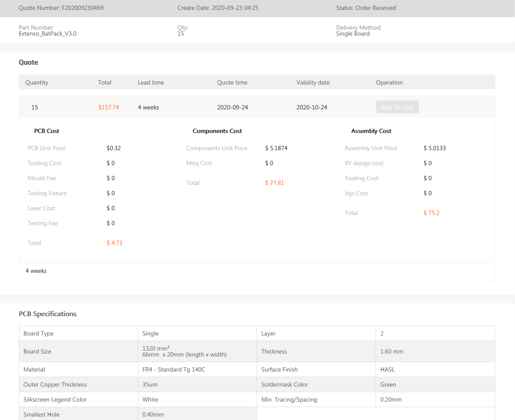The width and height of the screenshot is (515, 420).
Task: Click the Moq Cost label
Action: point(199,163)
